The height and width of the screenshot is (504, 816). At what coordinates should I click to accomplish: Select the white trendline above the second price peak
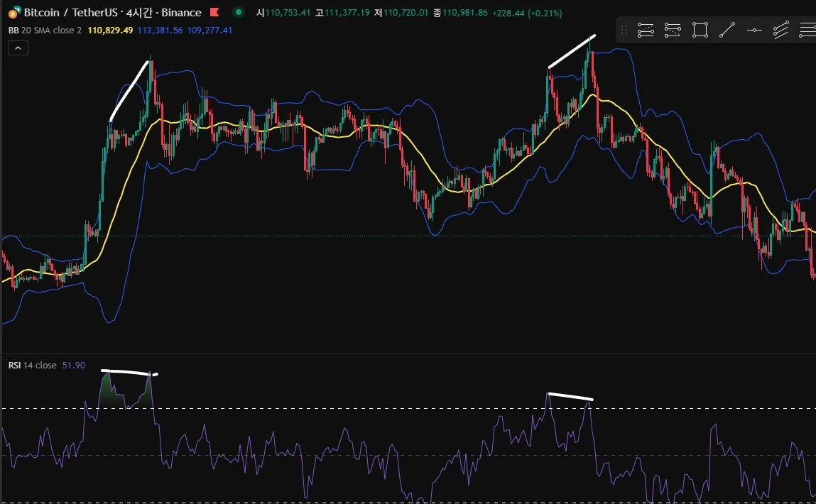pos(572,51)
